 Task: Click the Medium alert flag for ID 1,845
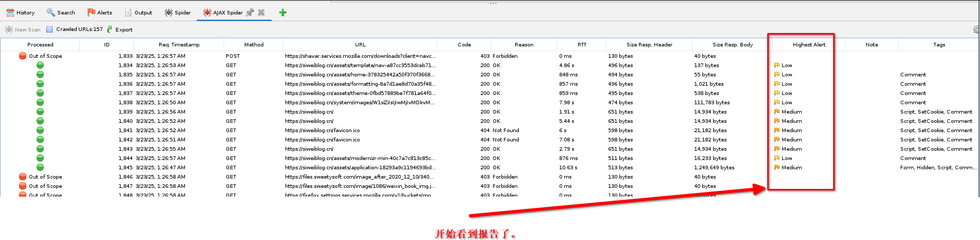point(777,167)
